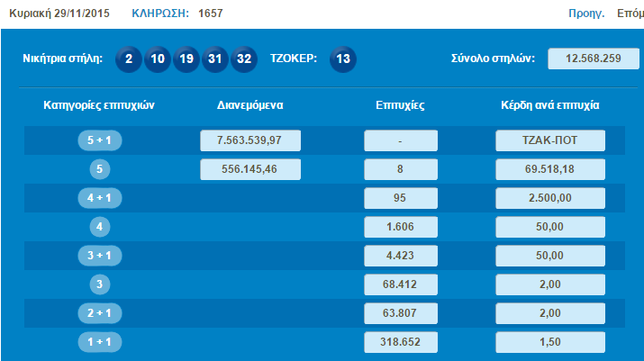Click the Κέρδη ανά επιτυχία column header
The image size is (644, 361).
tap(550, 105)
